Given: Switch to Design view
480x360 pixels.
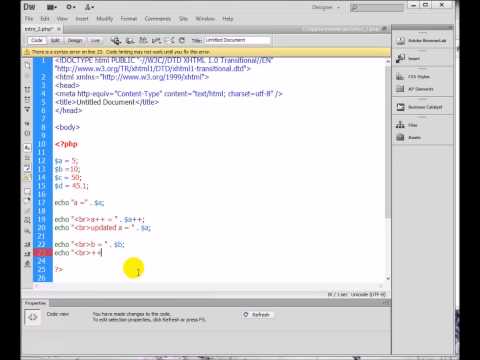Looking at the screenshot, I should coord(75,40).
